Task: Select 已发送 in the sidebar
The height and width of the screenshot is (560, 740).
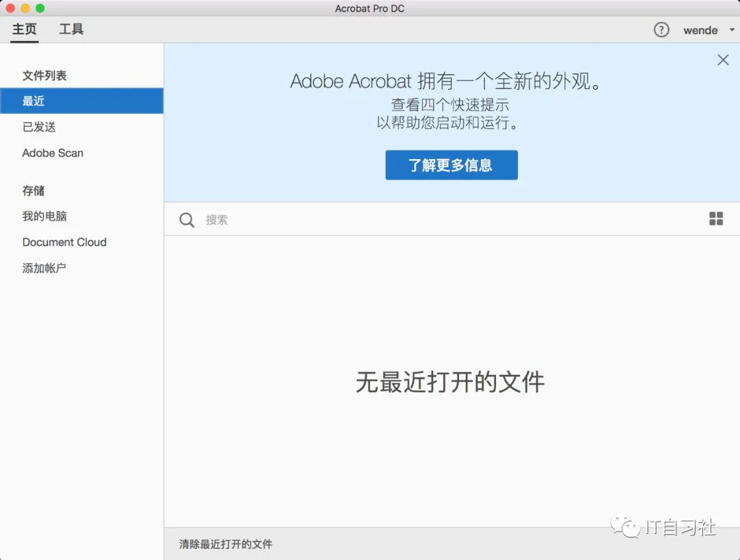Action: [x=39, y=127]
